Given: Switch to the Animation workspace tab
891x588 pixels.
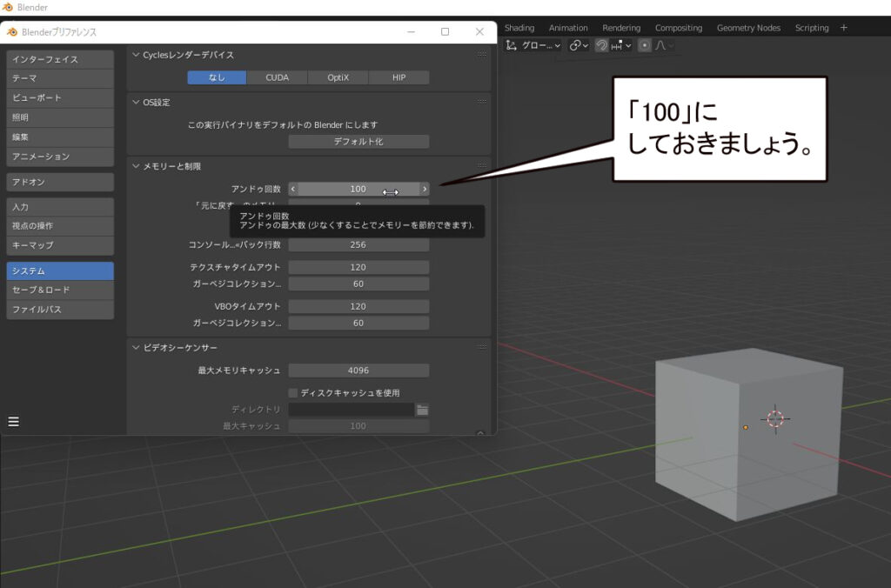Looking at the screenshot, I should pos(568,28).
